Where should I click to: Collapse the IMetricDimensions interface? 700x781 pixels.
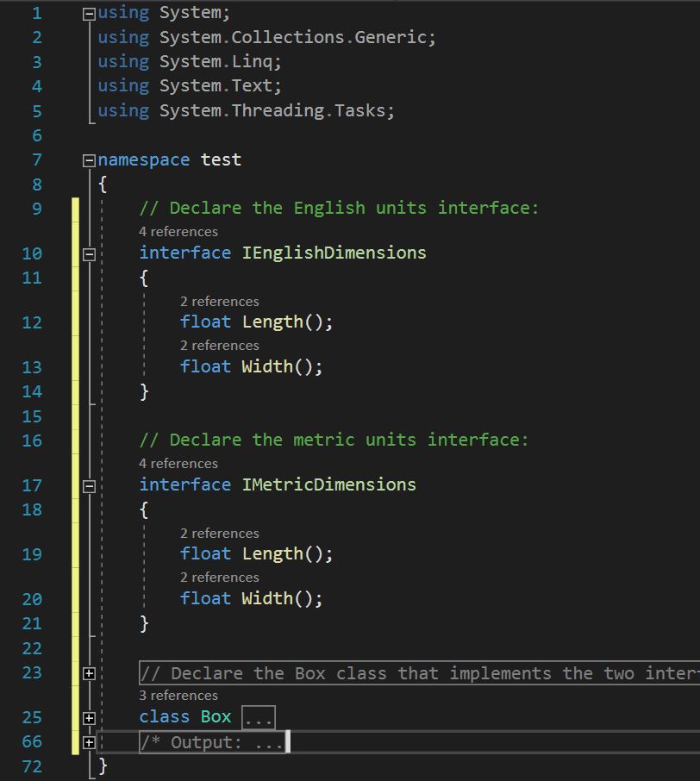(89, 486)
